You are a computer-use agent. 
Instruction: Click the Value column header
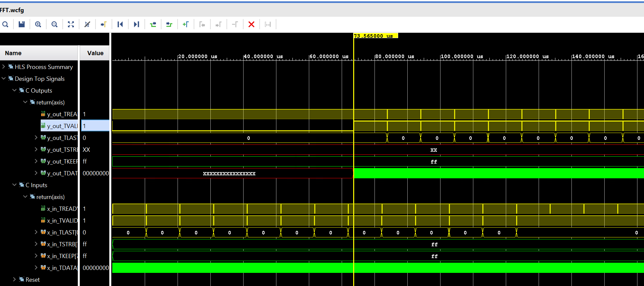coord(95,53)
